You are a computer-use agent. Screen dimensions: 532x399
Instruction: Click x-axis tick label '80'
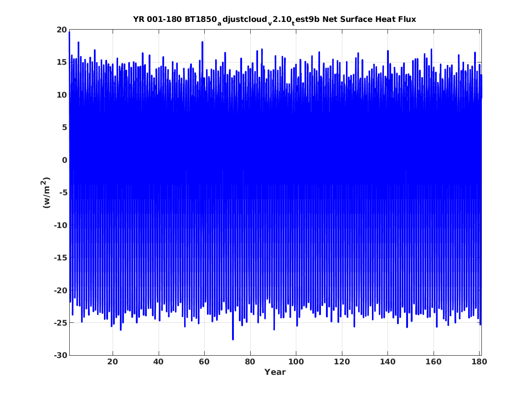[x=250, y=362]
